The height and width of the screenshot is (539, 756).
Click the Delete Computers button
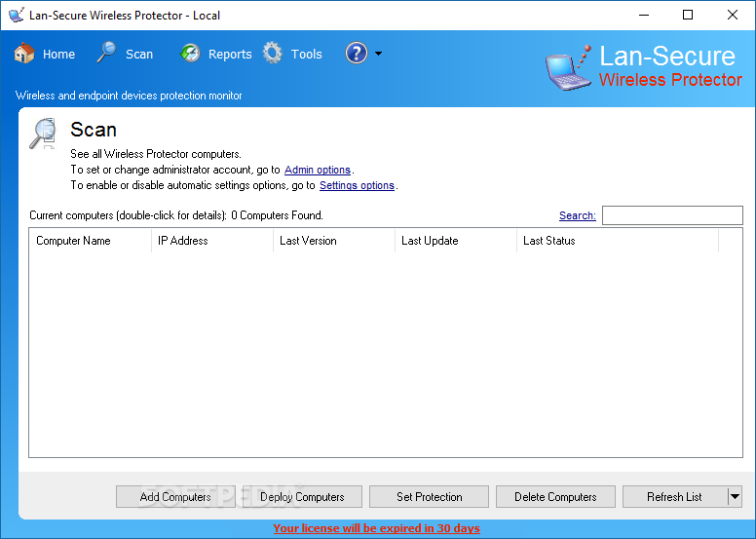[x=555, y=496]
